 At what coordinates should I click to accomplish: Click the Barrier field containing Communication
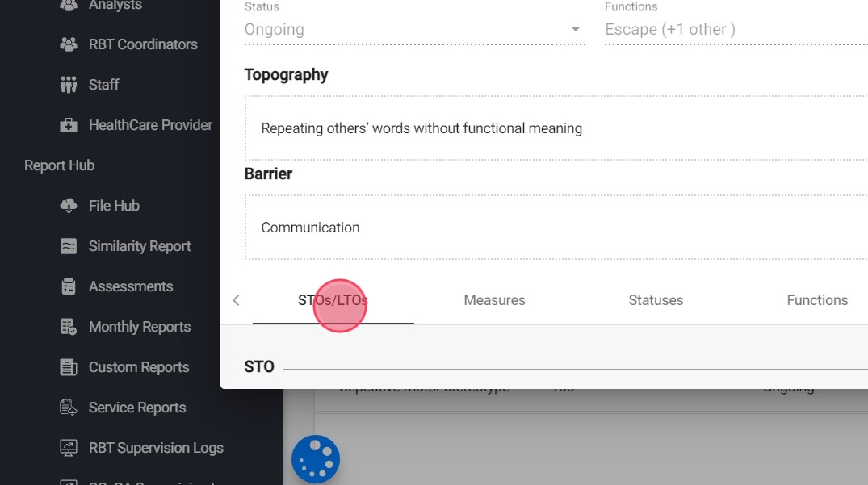pos(557,228)
